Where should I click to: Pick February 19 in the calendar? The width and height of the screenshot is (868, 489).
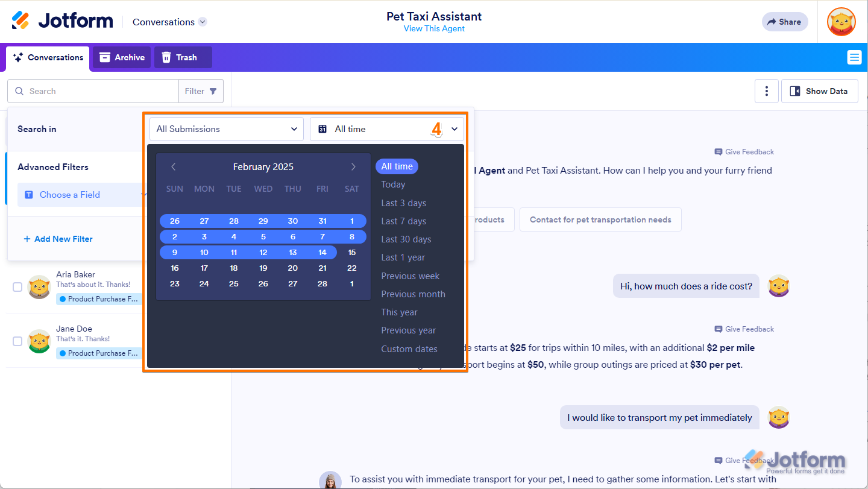point(263,268)
